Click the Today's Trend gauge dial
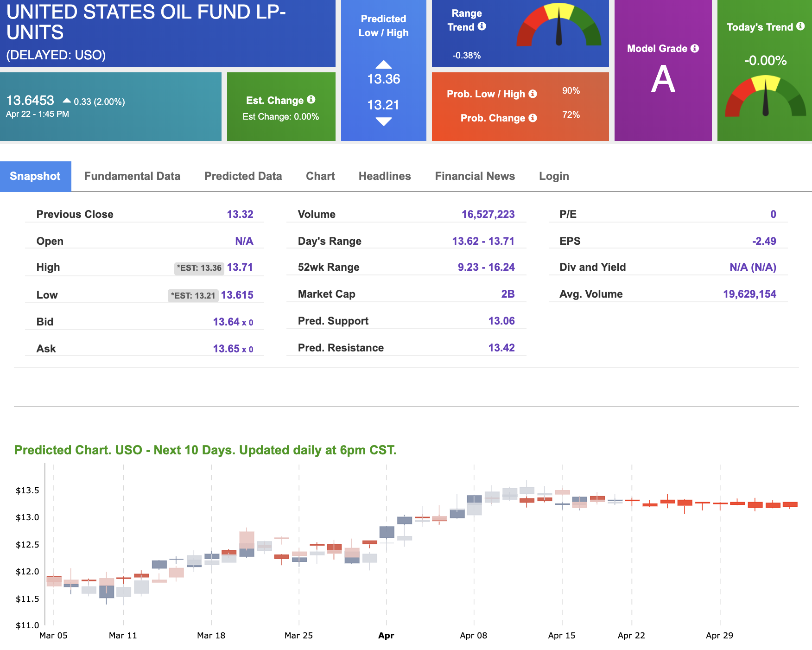 coord(766,96)
